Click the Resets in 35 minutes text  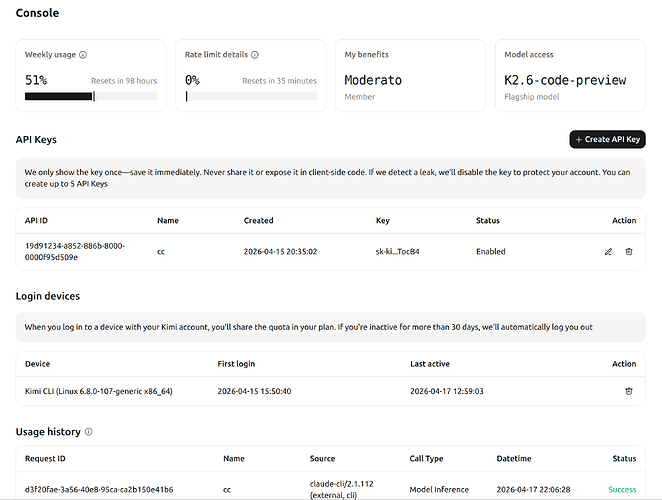[279, 81]
